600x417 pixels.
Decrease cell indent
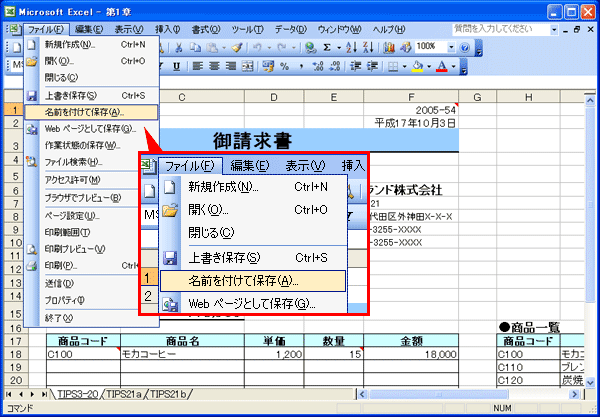point(356,67)
